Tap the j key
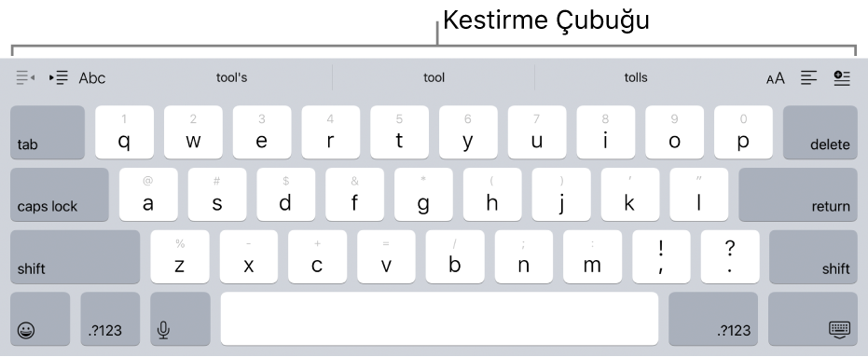868x357 pixels. point(561,195)
